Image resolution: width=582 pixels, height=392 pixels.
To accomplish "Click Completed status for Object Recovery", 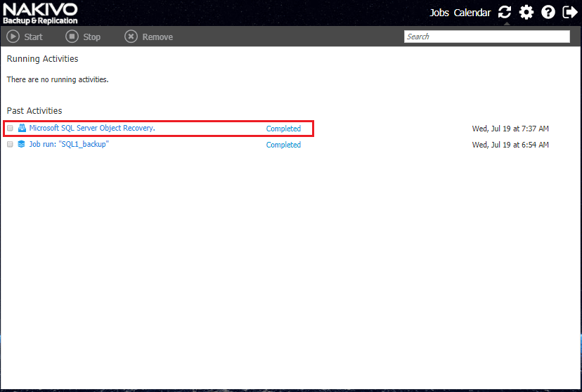I will pyautogui.click(x=283, y=129).
